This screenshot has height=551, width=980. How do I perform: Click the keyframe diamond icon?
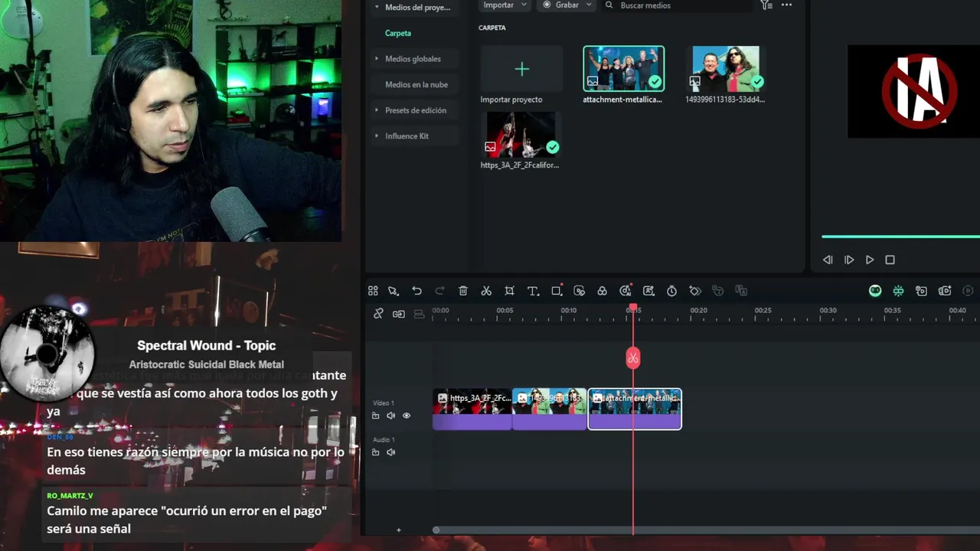pos(695,291)
